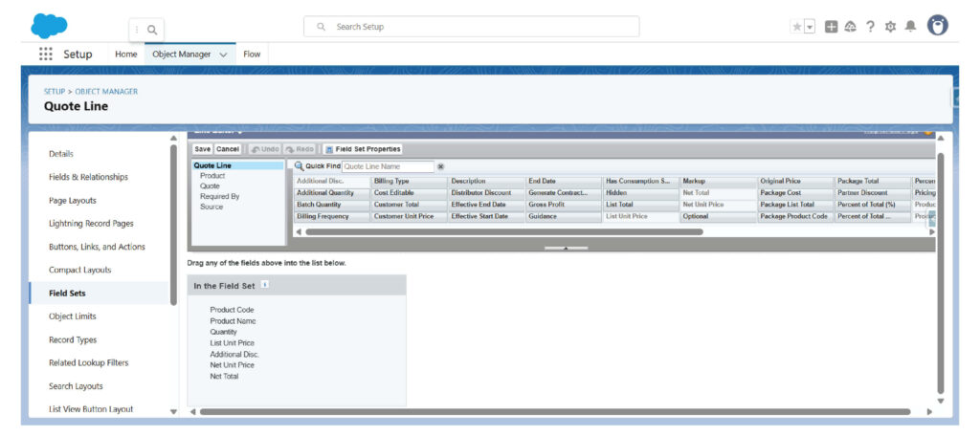Click the Search Setup field
This screenshot has width=980, height=436.
[471, 27]
